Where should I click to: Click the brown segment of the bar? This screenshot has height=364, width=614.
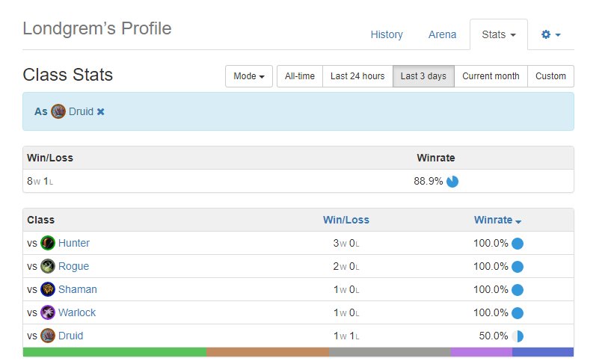(268, 352)
